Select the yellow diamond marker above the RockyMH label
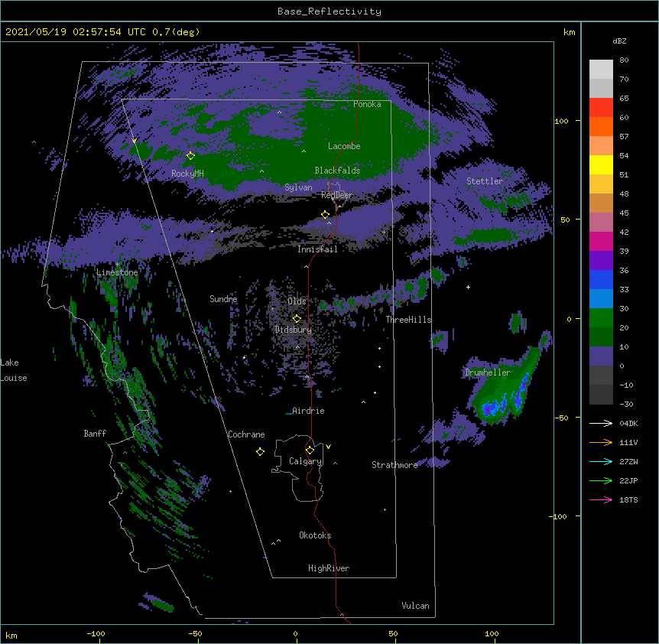 (190, 156)
